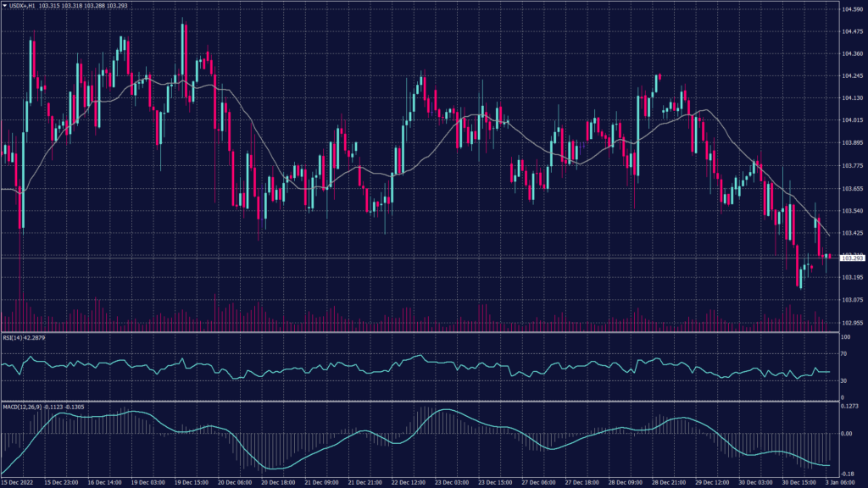868x488 pixels.
Task: Select the current price tag 103.293
Action: click(850, 257)
